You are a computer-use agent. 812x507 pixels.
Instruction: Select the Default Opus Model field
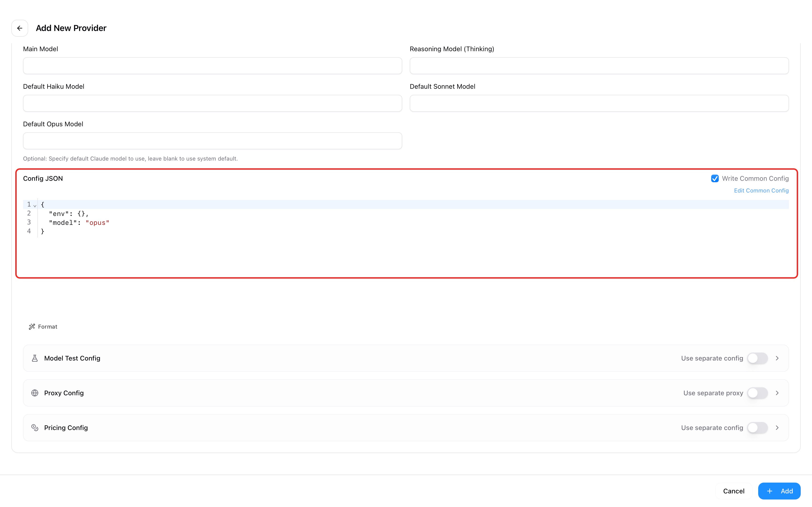[212, 141]
